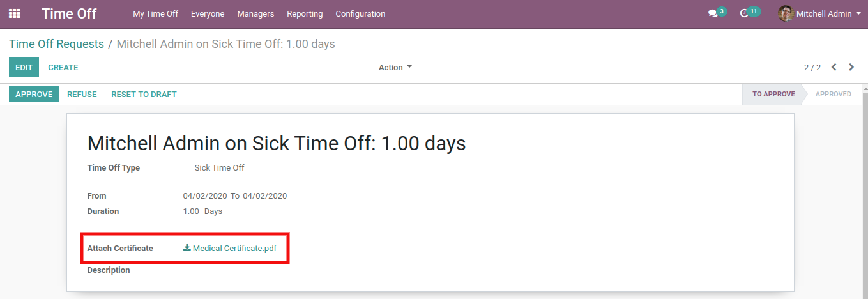Open the activities clock icon
The height and width of the screenshot is (299, 868).
click(744, 13)
